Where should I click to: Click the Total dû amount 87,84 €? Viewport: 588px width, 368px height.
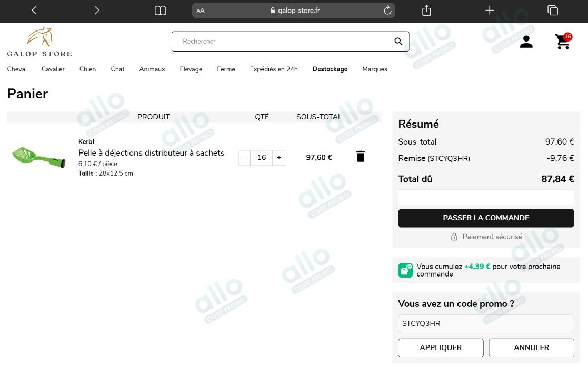click(557, 179)
